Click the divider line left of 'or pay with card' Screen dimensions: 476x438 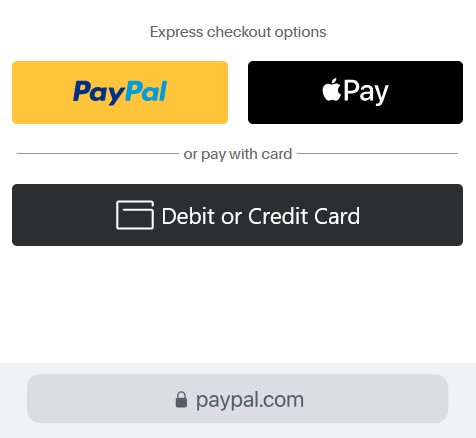(98, 153)
